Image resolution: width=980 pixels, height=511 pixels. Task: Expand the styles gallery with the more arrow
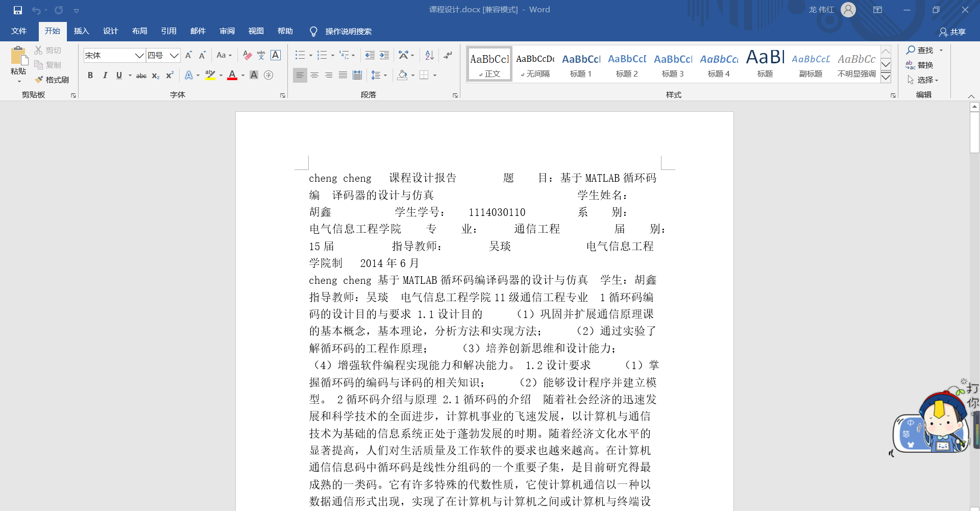point(886,78)
